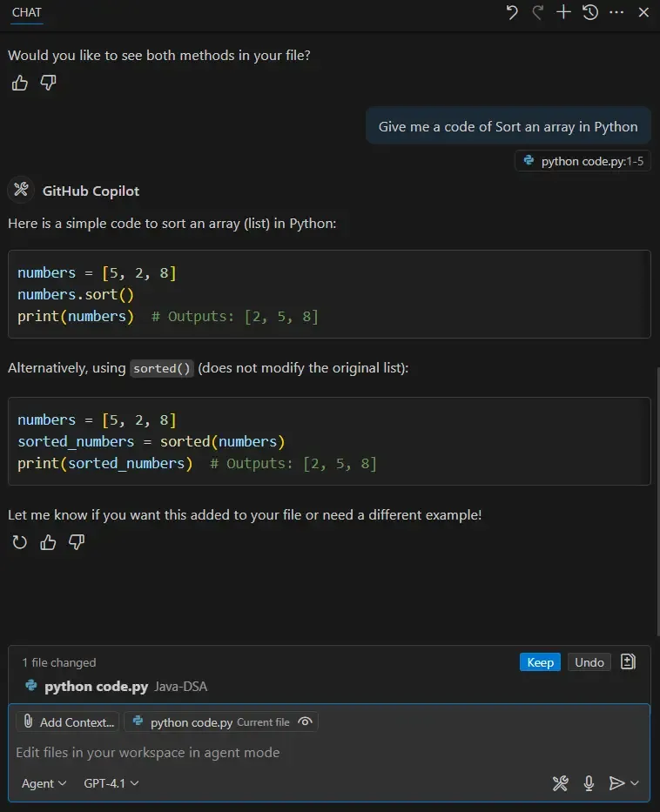Click the first code block with numbers.sort()

329,294
